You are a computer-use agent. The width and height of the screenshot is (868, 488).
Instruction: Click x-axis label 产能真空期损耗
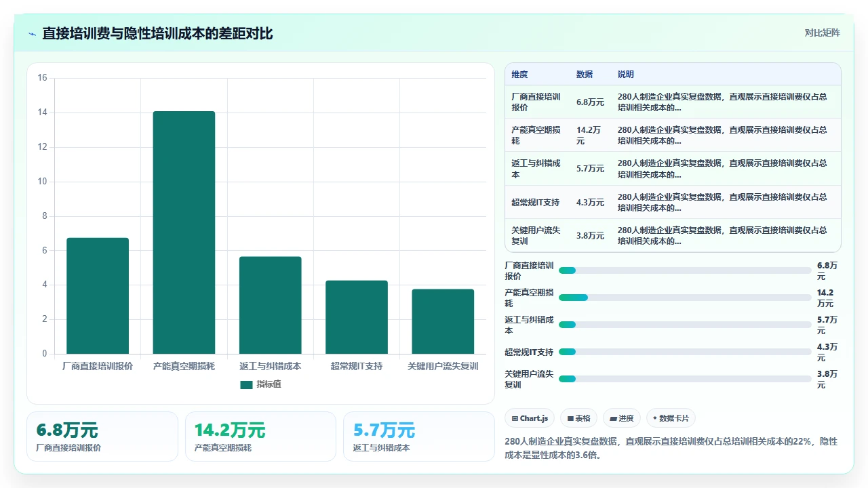coord(184,366)
